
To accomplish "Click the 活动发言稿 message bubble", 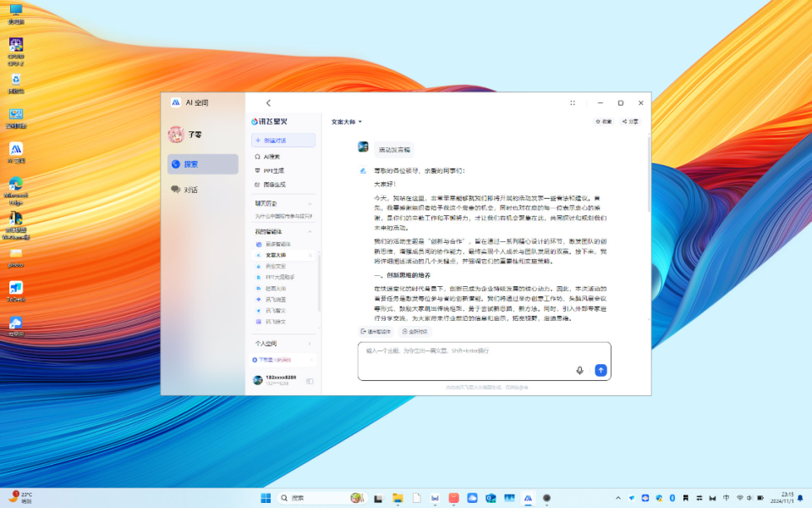I will coord(394,150).
